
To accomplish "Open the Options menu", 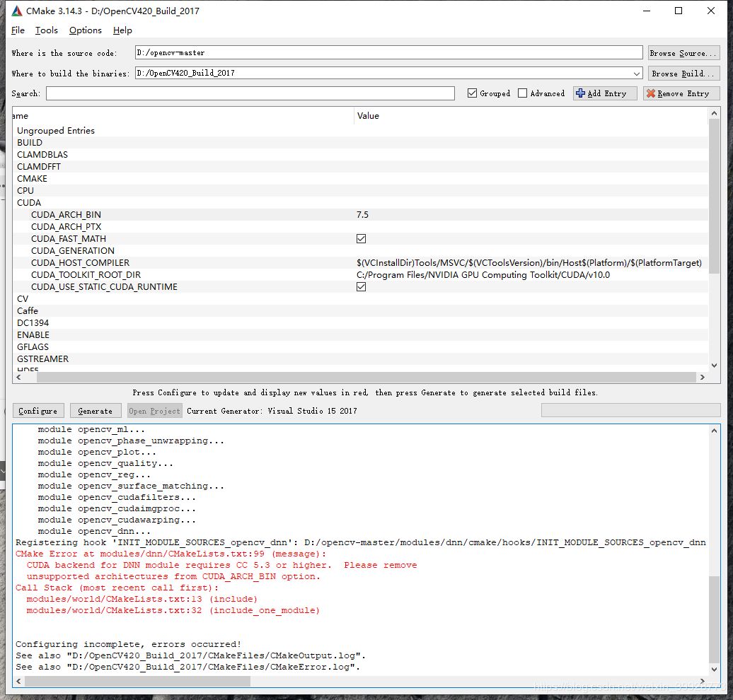I will 86,30.
